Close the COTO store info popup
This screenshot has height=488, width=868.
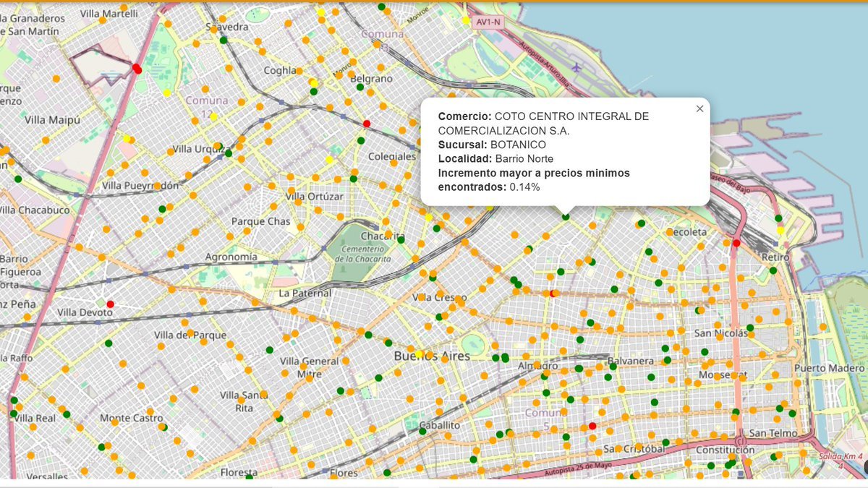tap(699, 109)
